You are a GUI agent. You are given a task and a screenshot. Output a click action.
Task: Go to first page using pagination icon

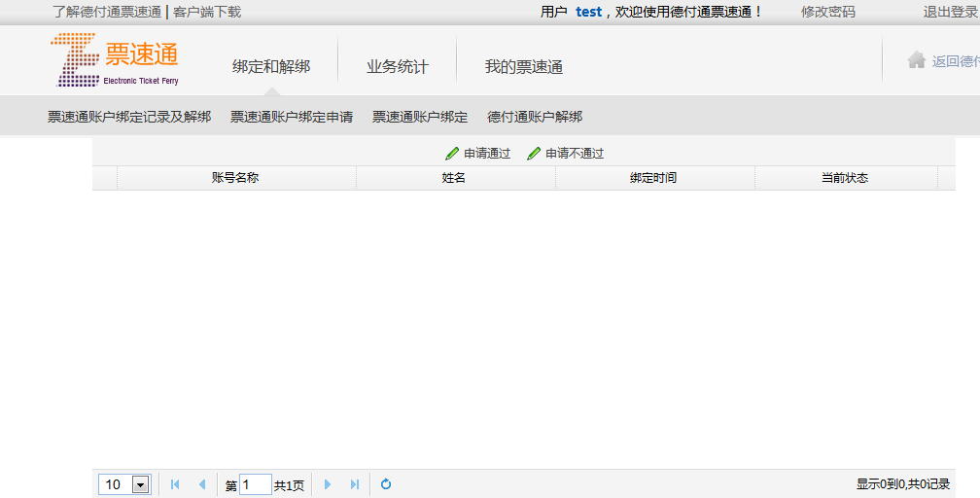click(x=176, y=484)
